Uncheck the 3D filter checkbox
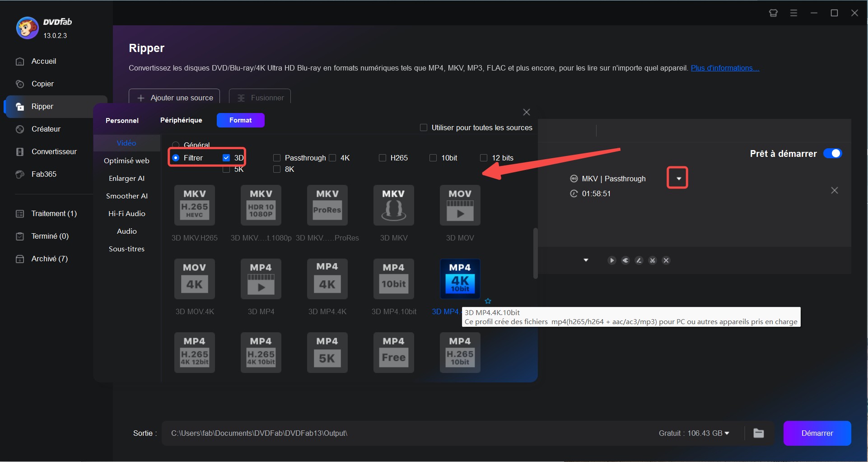 click(x=226, y=158)
